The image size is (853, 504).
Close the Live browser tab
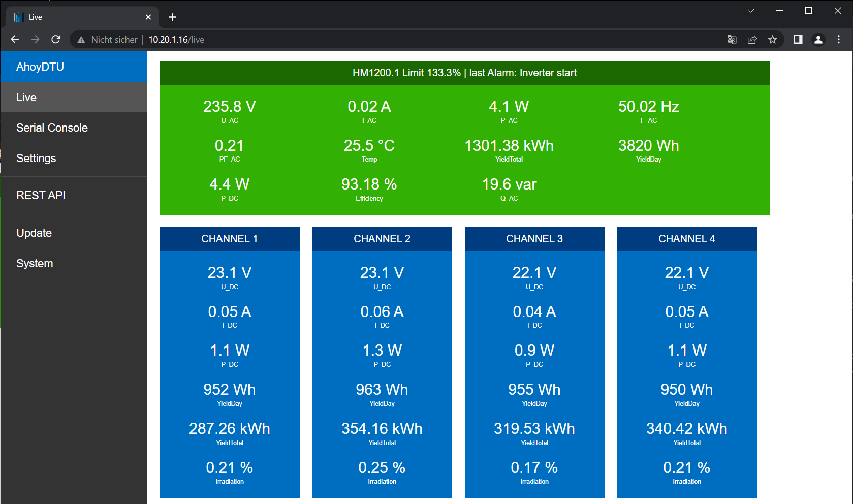click(x=148, y=17)
